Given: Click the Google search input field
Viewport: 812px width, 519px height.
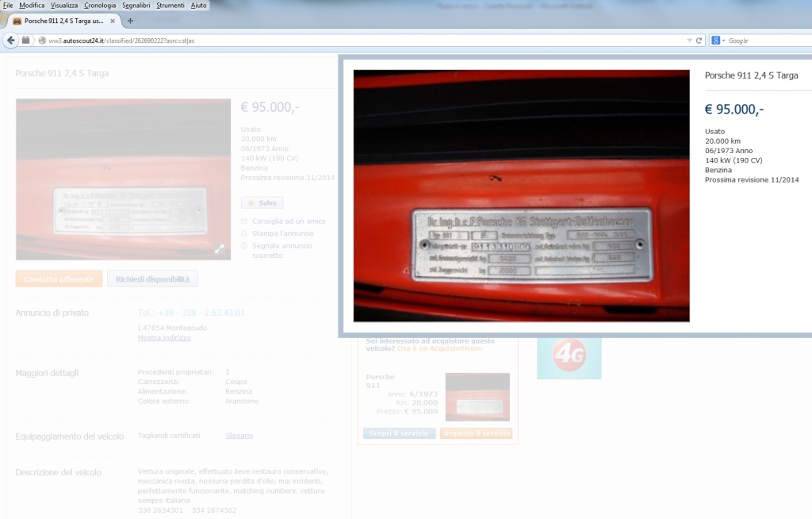Looking at the screenshot, I should pyautogui.click(x=769, y=40).
